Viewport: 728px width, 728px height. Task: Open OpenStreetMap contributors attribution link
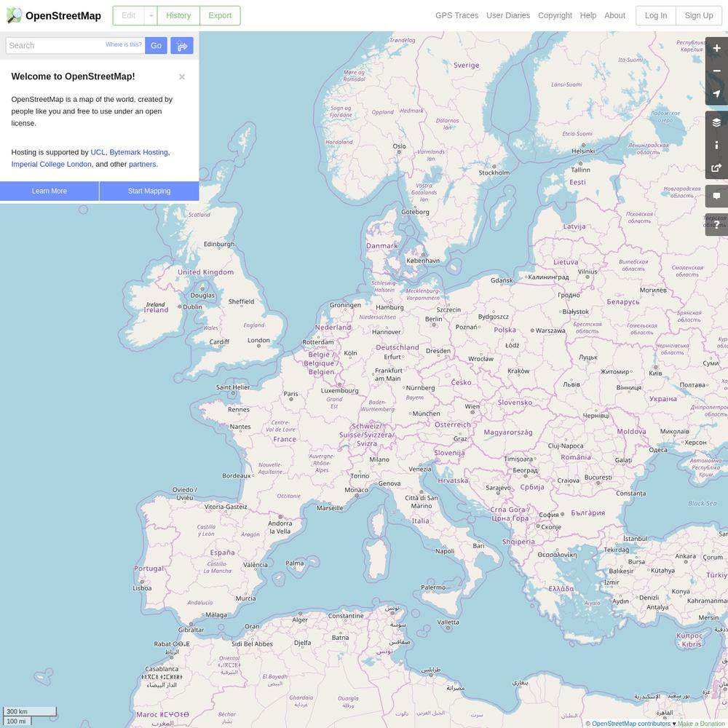click(631, 724)
